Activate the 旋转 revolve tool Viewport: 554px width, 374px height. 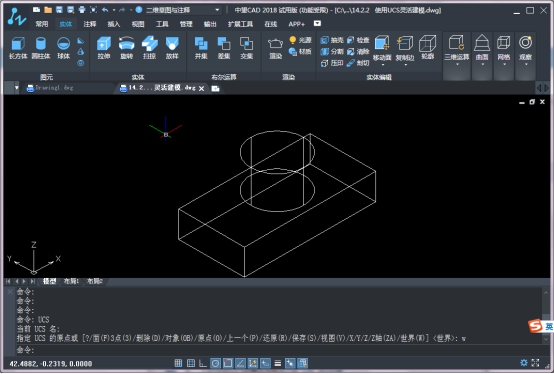click(126, 48)
